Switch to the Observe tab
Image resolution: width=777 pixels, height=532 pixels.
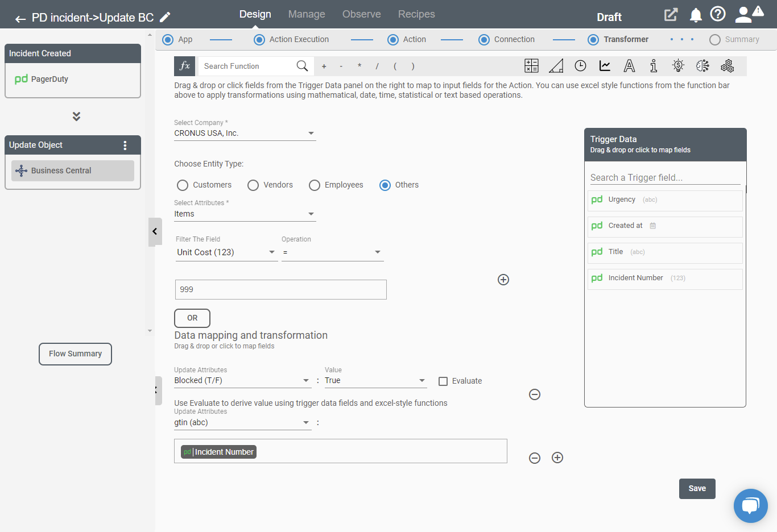tap(362, 14)
